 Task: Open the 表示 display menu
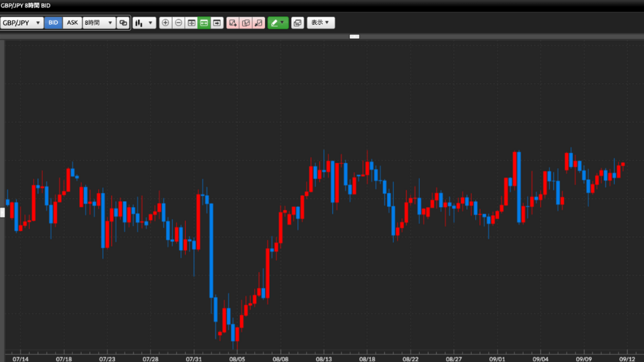[321, 23]
